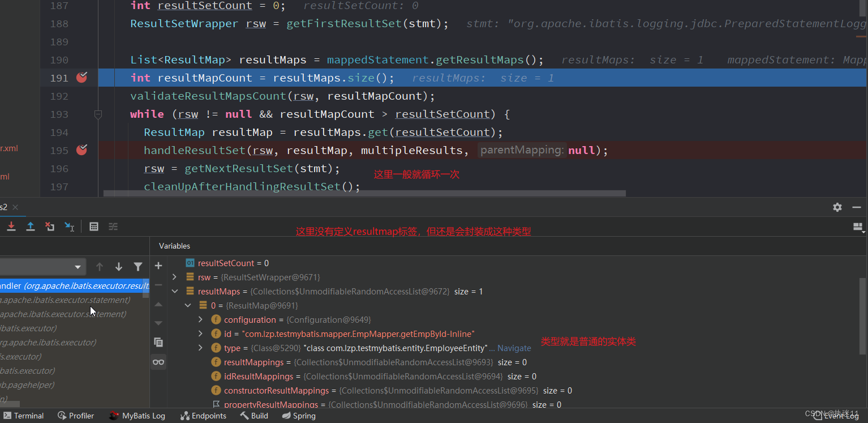
Task: Click the Force Step Into red arrow icon
Action: (x=11, y=227)
